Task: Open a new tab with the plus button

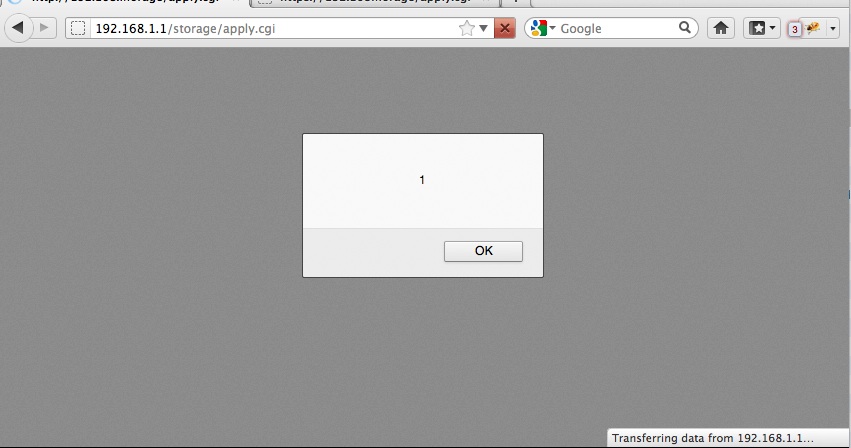Action: tap(516, 2)
